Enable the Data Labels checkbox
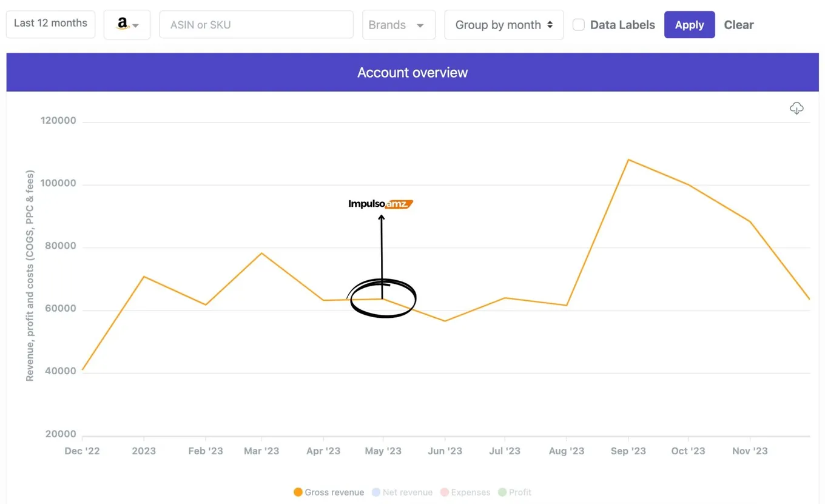Screen dimensions: 825x504 [579, 25]
